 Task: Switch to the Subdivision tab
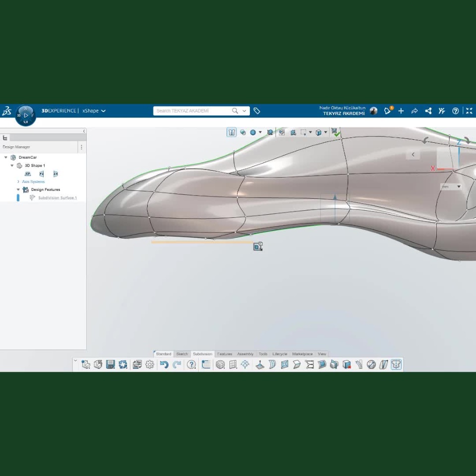(x=202, y=354)
